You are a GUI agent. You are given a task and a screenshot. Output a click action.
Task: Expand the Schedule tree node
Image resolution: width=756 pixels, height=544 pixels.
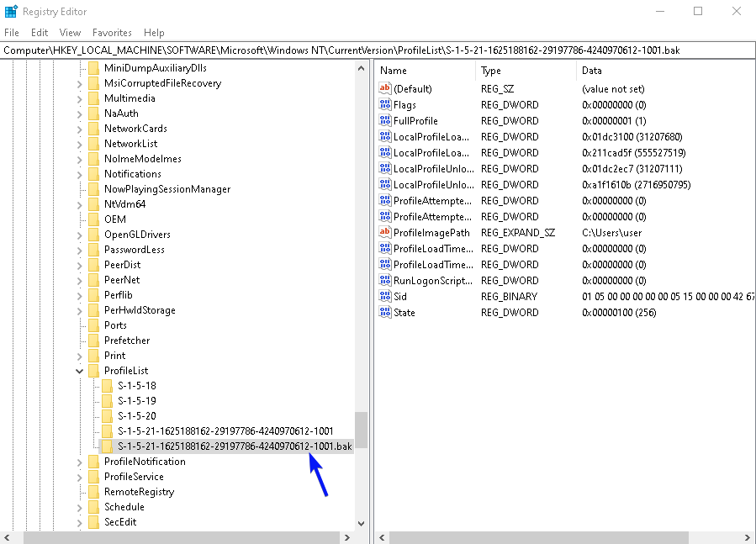[x=80, y=507]
